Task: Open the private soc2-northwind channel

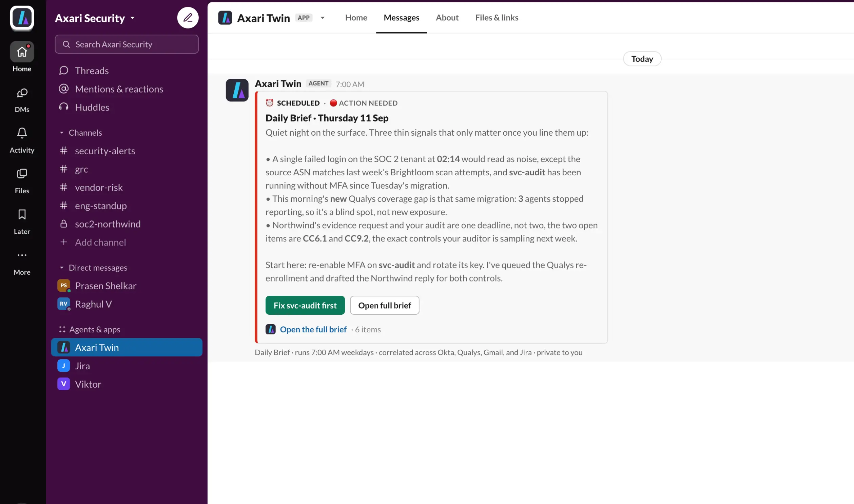Action: coord(108,224)
